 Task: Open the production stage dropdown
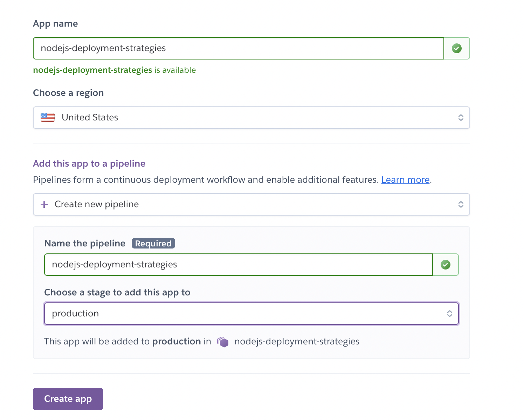click(245, 314)
